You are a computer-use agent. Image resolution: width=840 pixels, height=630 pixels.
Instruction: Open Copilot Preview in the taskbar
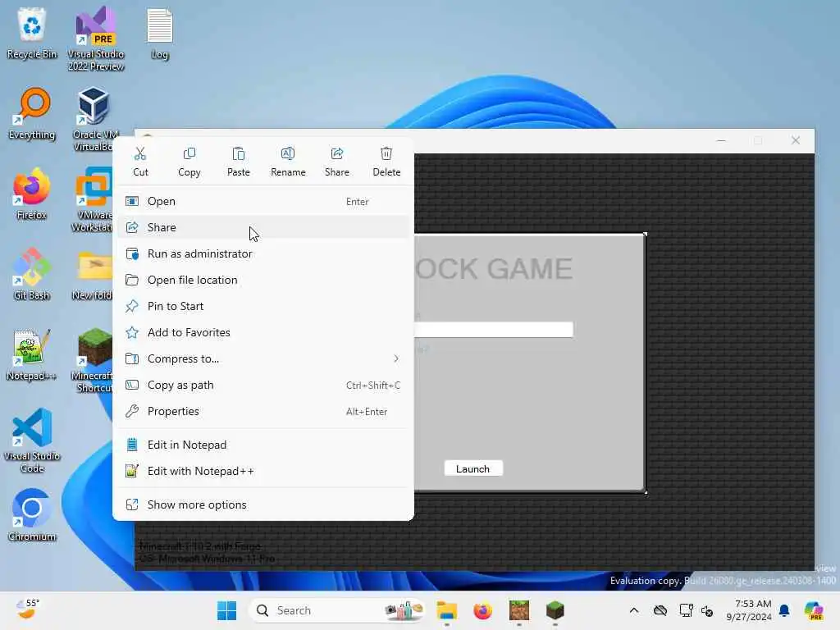pyautogui.click(x=814, y=610)
